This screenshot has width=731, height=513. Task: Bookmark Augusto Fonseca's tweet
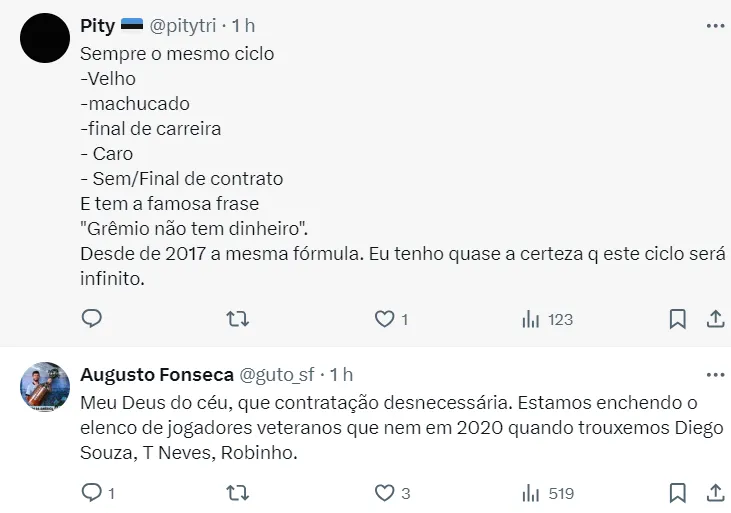click(677, 492)
